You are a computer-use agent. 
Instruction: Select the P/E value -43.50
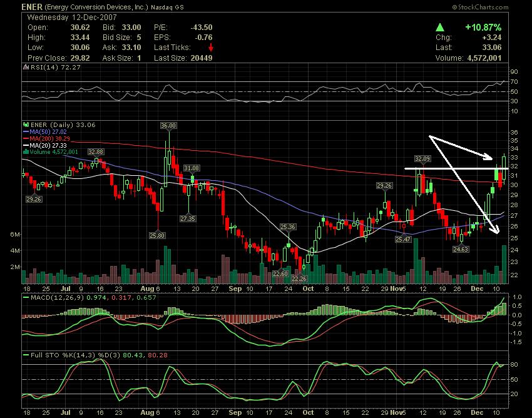click(x=201, y=28)
